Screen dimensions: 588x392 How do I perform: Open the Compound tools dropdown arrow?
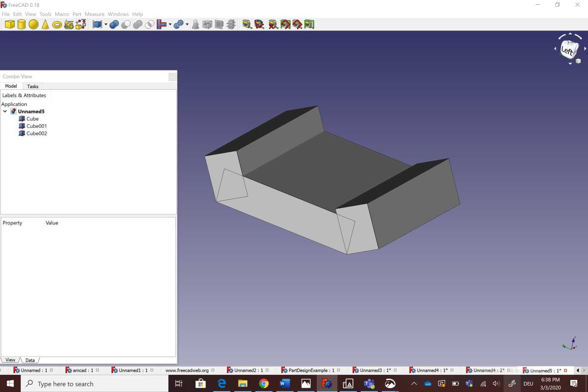click(106, 24)
